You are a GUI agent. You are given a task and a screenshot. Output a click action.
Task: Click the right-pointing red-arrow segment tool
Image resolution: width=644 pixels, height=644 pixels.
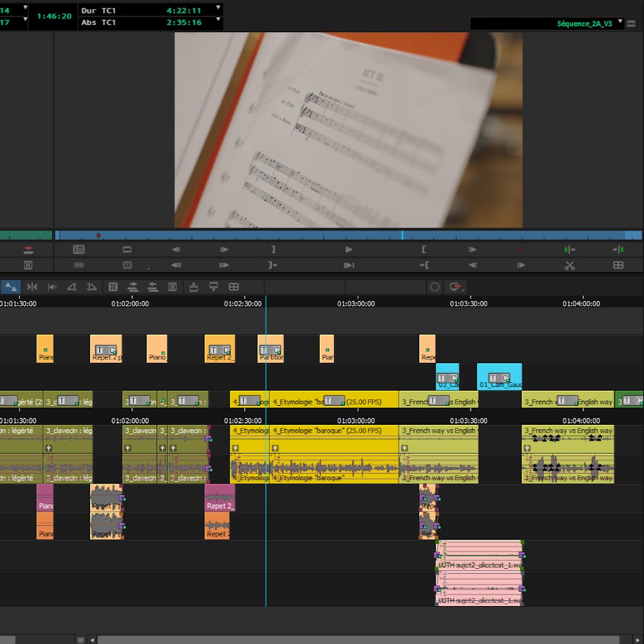click(132, 287)
